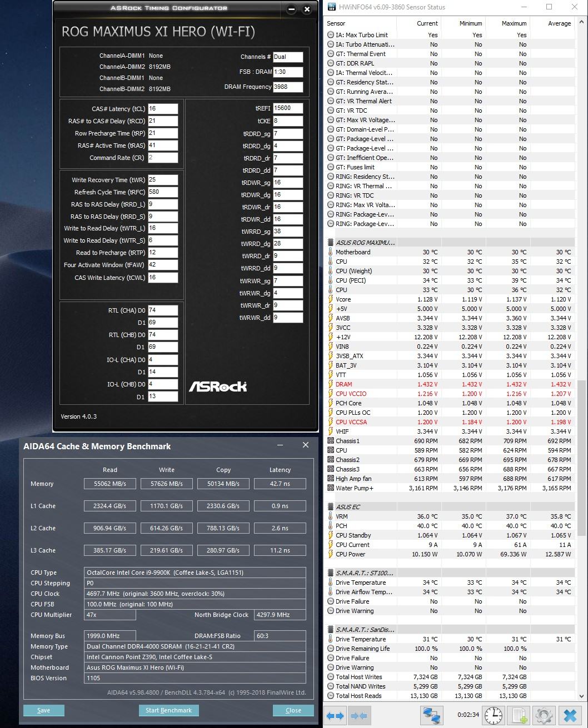588x728 pixels.
Task: Maximize the HWiNFO64 Sensor Status window
Action: [549, 7]
